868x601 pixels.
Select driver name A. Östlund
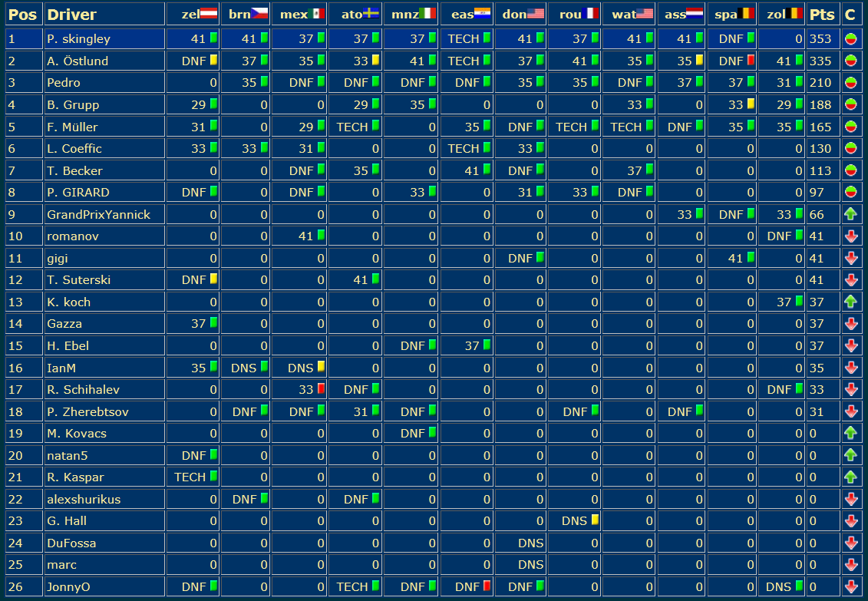(77, 61)
